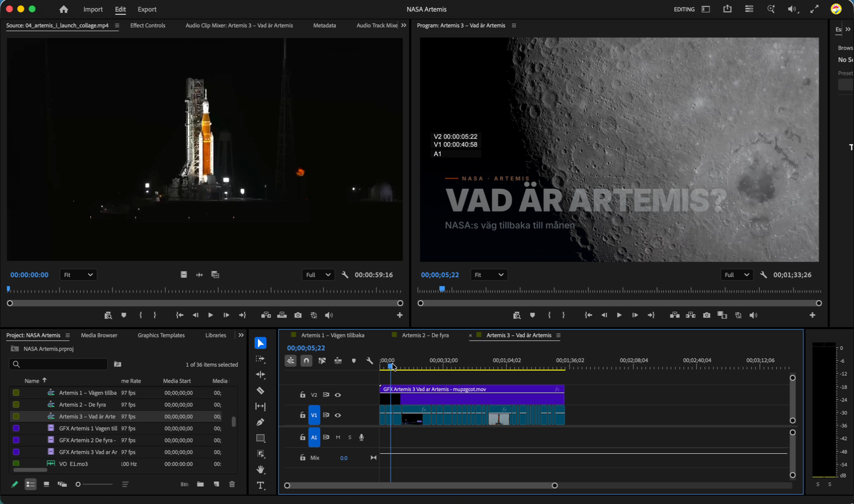
Task: Click the Program monitor scrub bar playhead
Action: coord(442,289)
